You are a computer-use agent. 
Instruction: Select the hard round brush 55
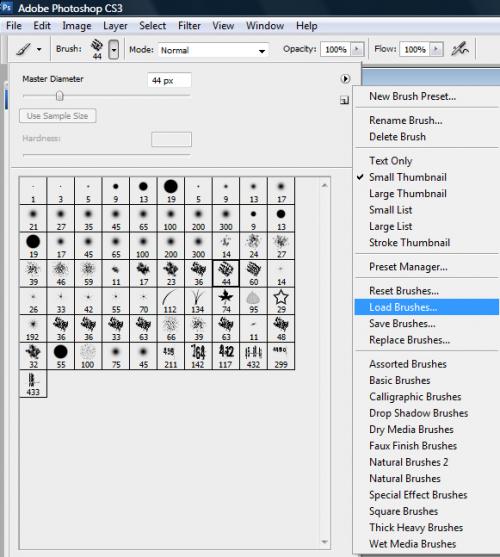pos(61,356)
